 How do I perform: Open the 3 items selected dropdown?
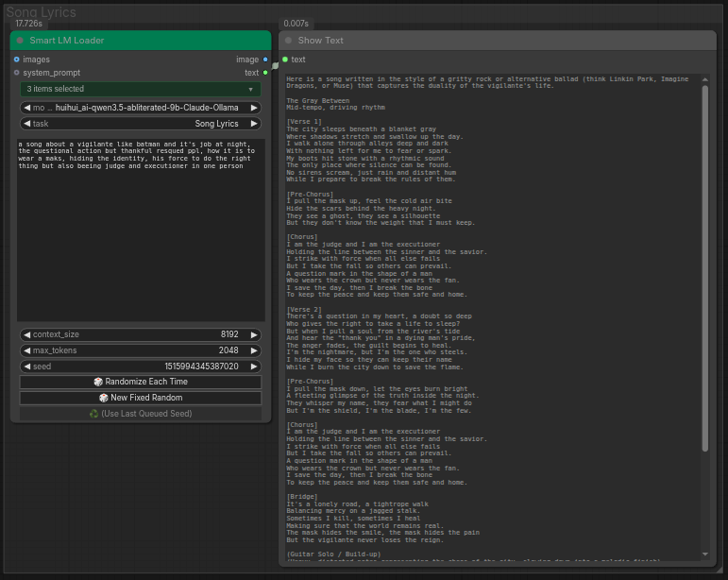(140, 89)
